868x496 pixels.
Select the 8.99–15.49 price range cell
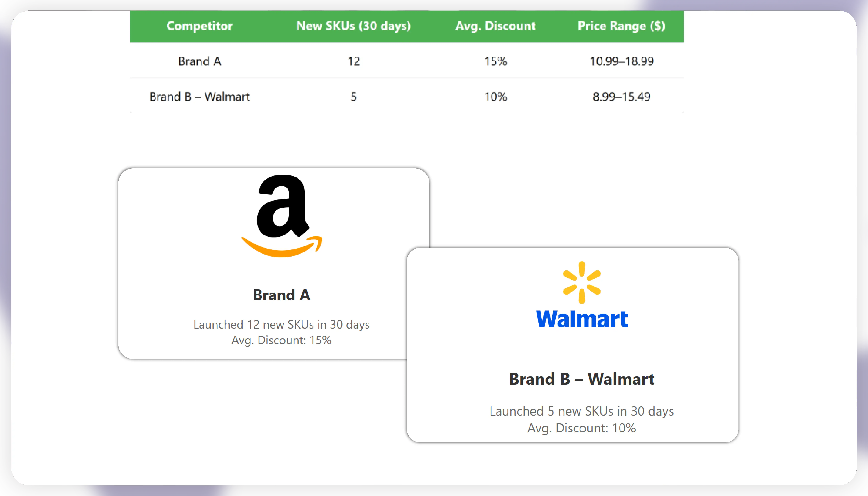point(621,97)
